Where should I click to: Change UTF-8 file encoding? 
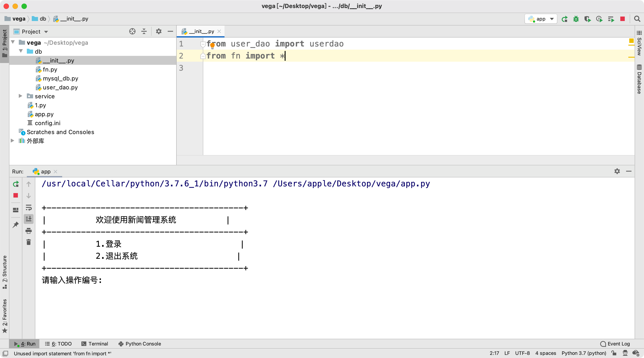coord(522,353)
